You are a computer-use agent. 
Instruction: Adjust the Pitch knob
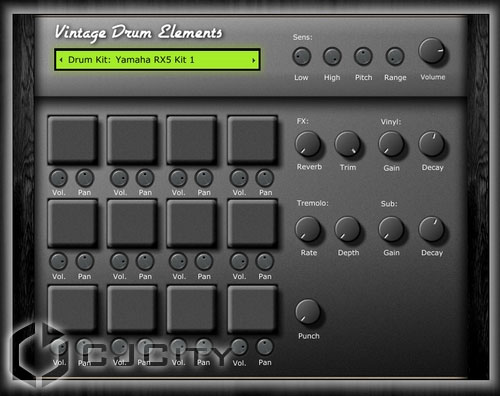pyautogui.click(x=363, y=56)
